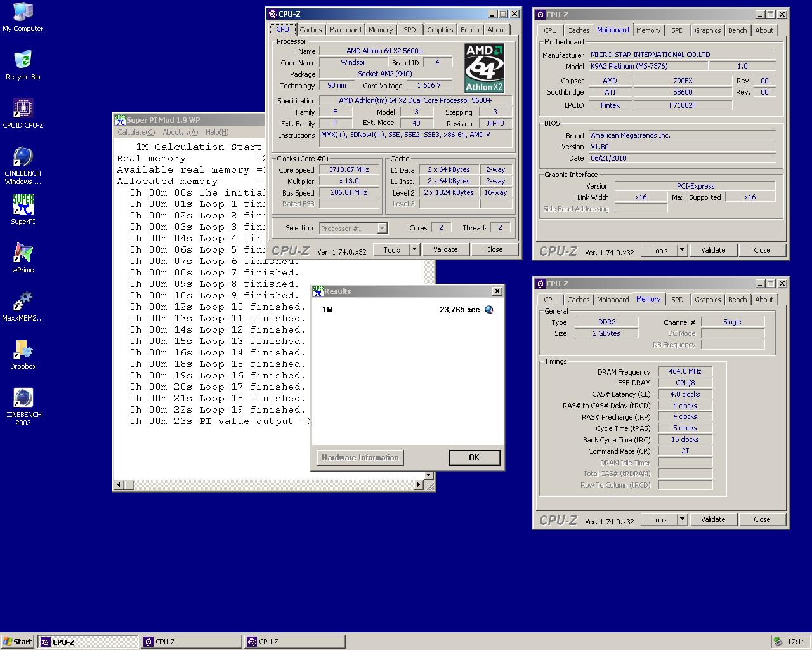Open Calculate menu in Super PI

pos(136,132)
